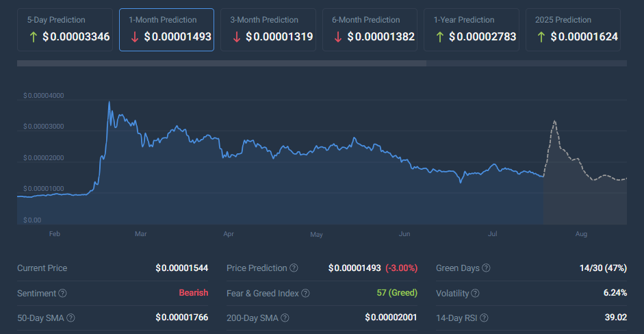The width and height of the screenshot is (644, 334).
Task: Click the Price Prediction help icon
Action: (294, 268)
